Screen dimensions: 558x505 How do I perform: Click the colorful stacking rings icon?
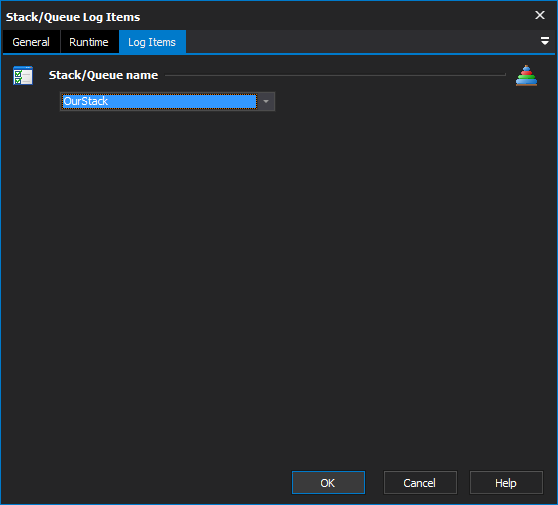(526, 75)
